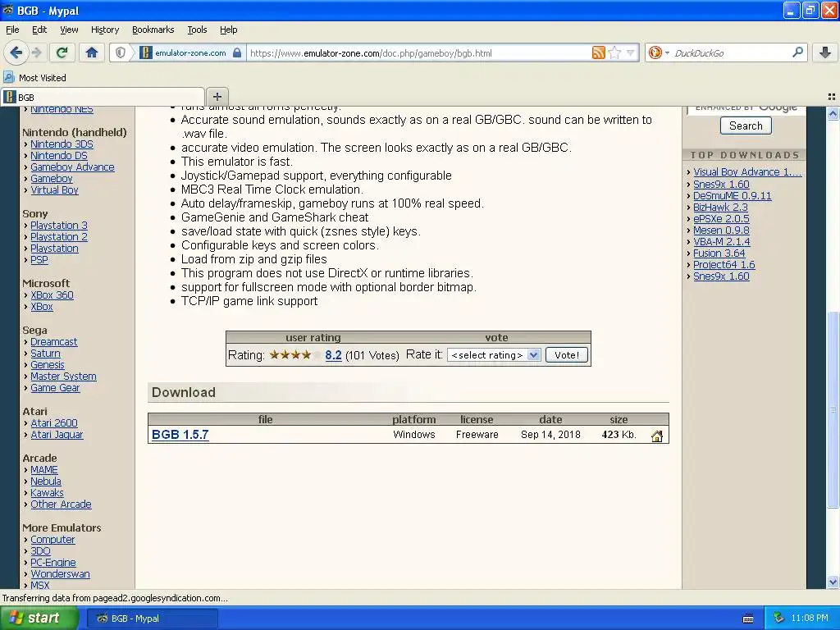Open a new tab with plus button
840x630 pixels.
click(217, 97)
